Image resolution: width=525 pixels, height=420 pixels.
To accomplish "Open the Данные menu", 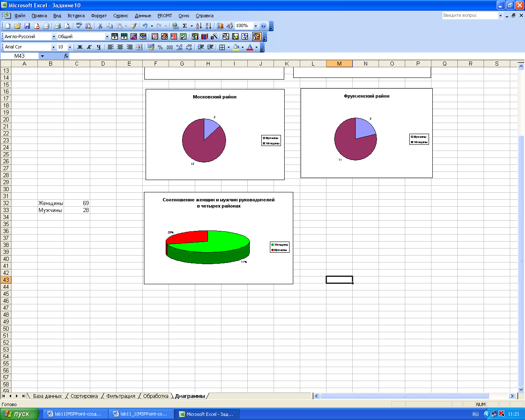I will tap(143, 16).
